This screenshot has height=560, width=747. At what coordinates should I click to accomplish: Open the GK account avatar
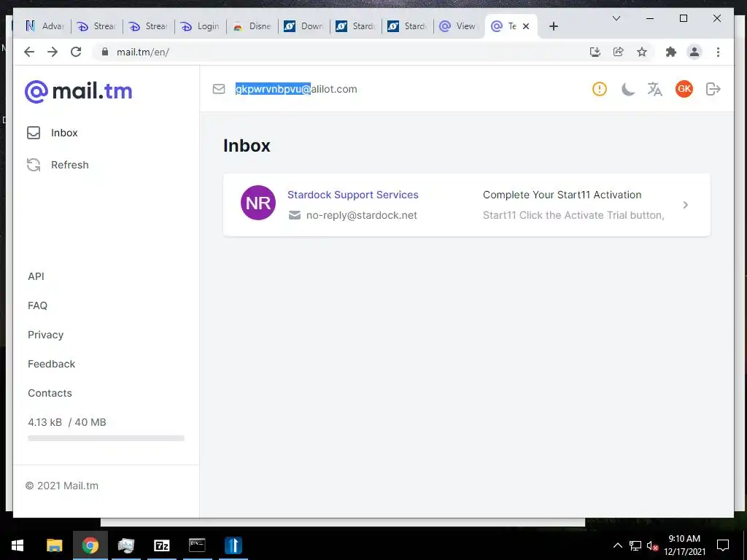pos(684,89)
